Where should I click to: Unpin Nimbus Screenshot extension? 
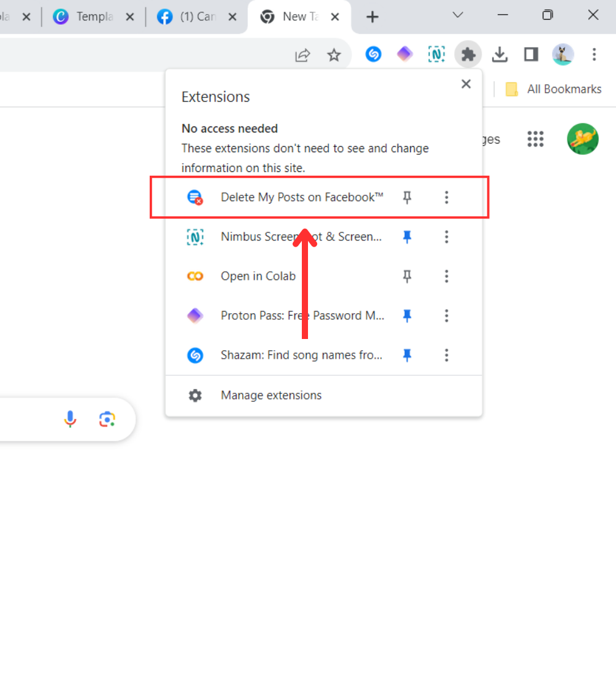point(407,237)
